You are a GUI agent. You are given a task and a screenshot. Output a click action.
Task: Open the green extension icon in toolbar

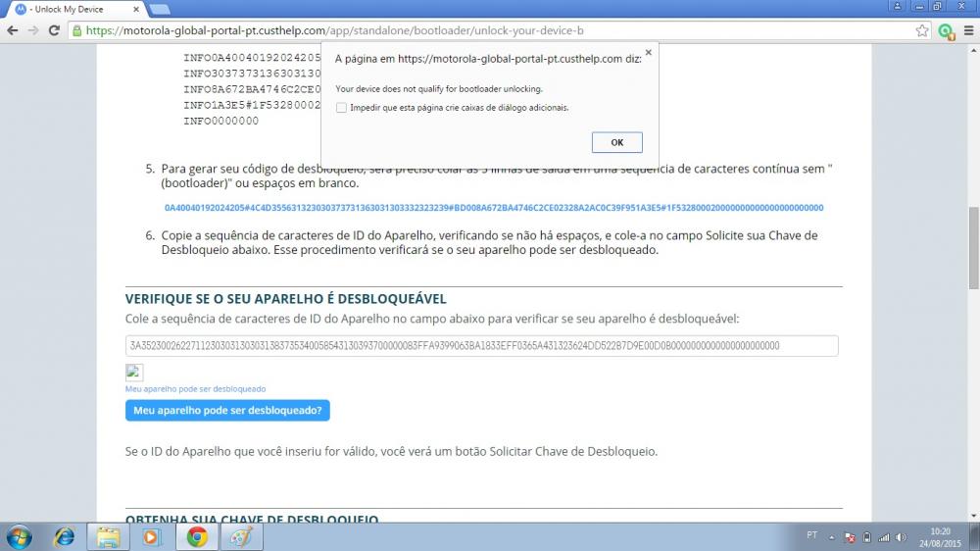coord(947,31)
